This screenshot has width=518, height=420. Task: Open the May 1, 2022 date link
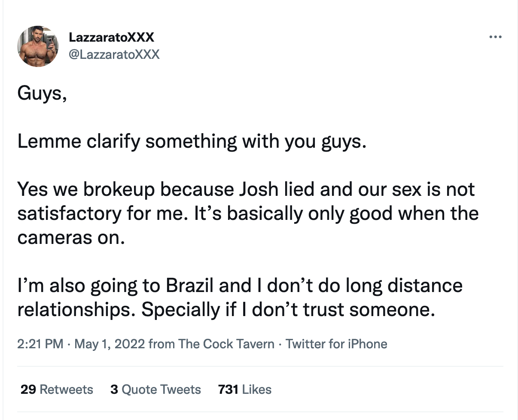point(109,344)
